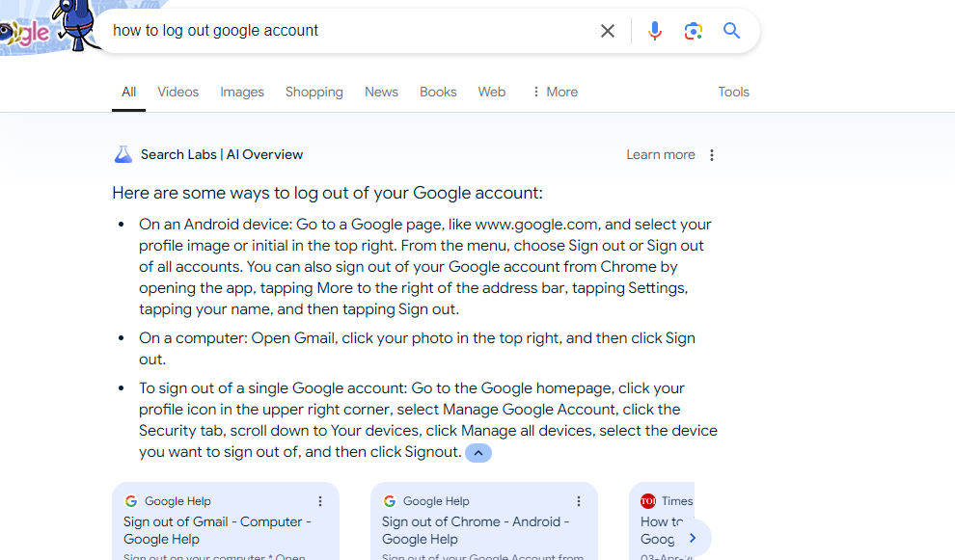Collapse the AI Overview with chevron
Screen dimensions: 955x560
[x=478, y=453]
